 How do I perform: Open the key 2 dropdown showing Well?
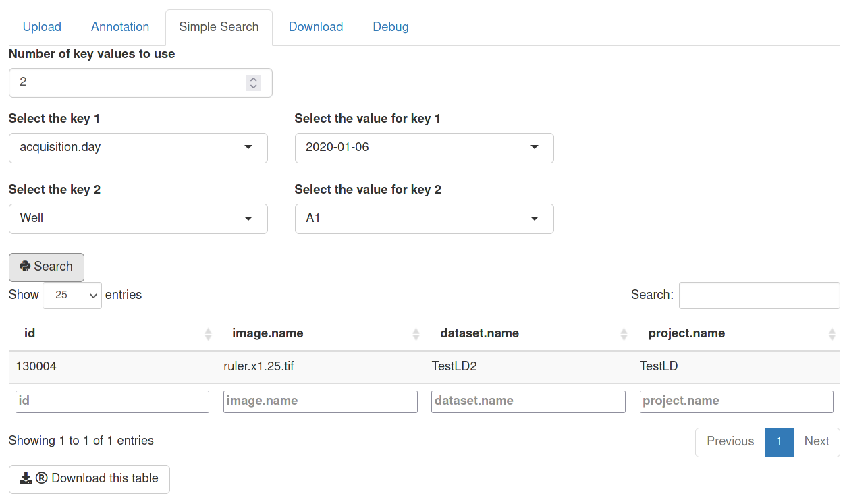pyautogui.click(x=138, y=219)
